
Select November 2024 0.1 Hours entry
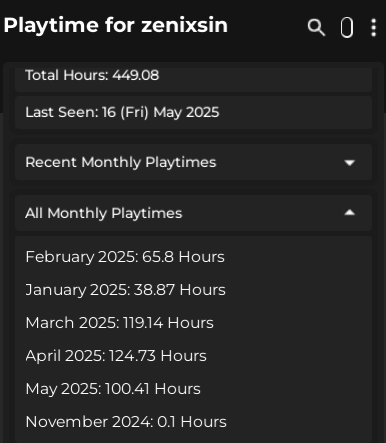[x=126, y=422]
